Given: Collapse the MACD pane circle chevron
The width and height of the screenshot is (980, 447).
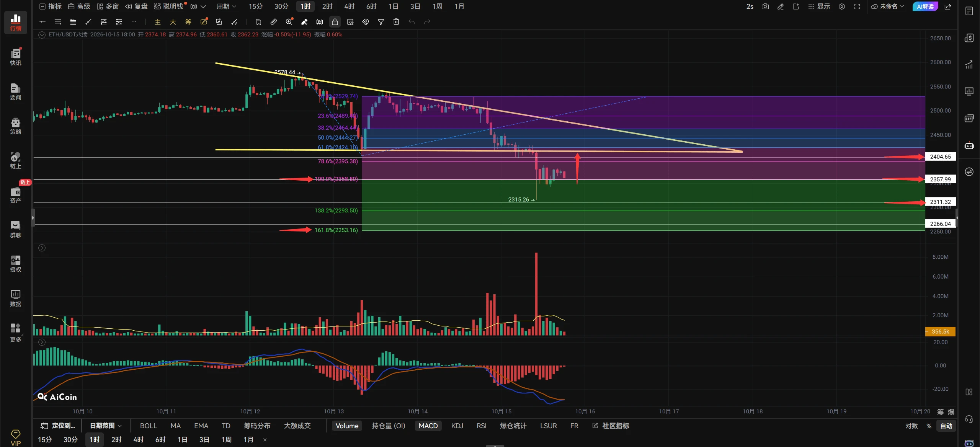Looking at the screenshot, I should (42, 342).
